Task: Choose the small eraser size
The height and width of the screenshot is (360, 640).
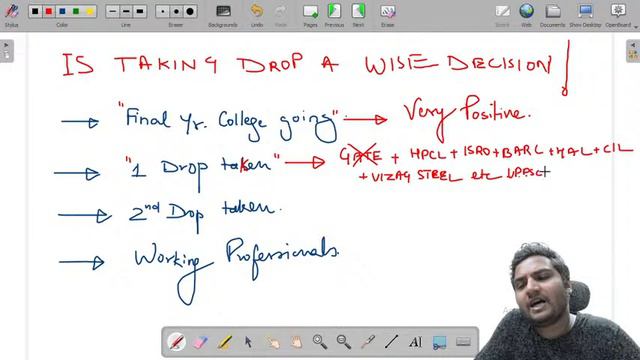Action: pyautogui.click(x=163, y=11)
